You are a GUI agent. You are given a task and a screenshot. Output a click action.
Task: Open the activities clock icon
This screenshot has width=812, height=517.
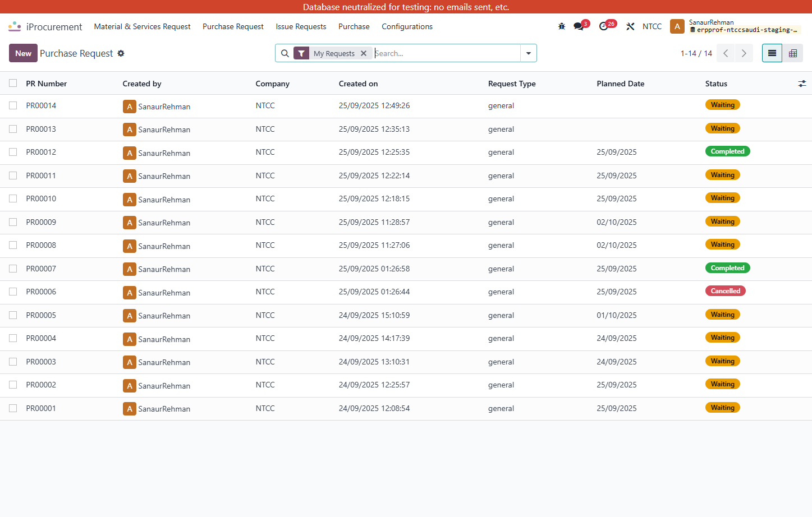(603, 26)
